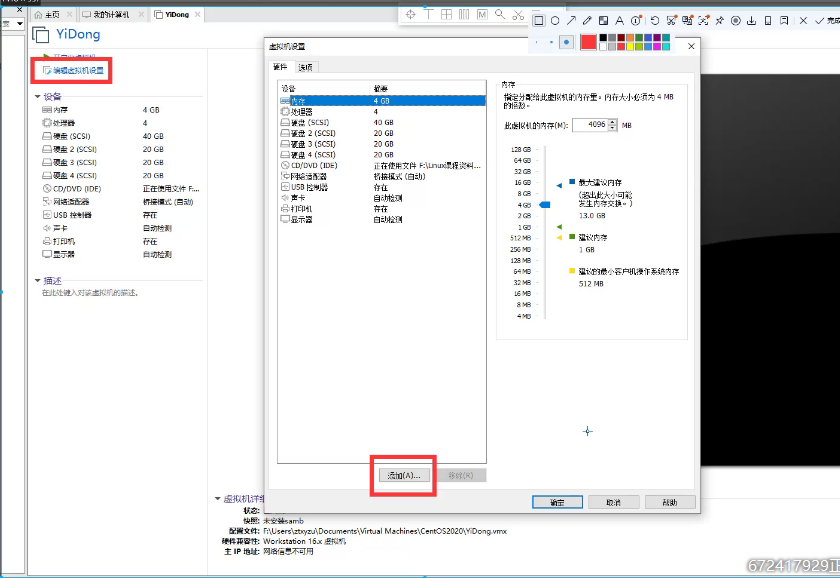Select the text annotation tool

pyautogui.click(x=619, y=21)
